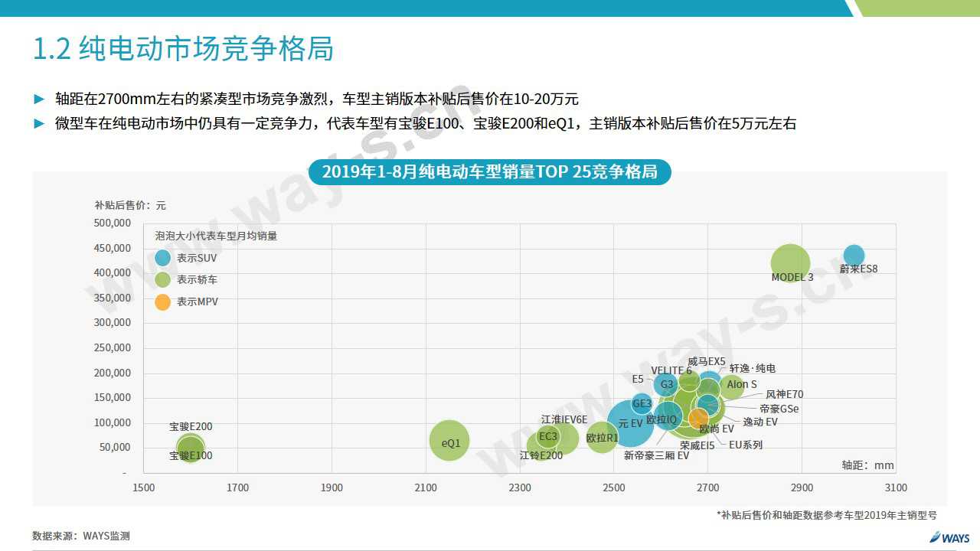Click the 江铃E200 label
This screenshot has height=551, width=980.
tap(541, 455)
